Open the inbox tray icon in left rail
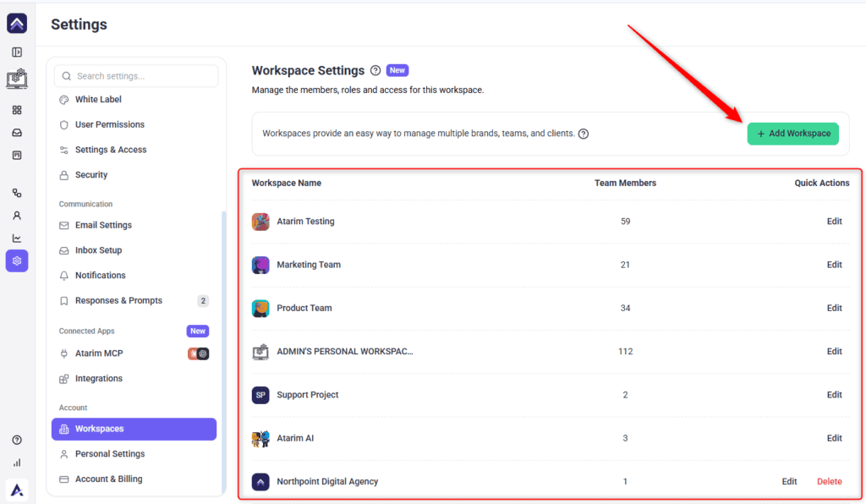Screen dimensions: 866x504 pos(17,133)
